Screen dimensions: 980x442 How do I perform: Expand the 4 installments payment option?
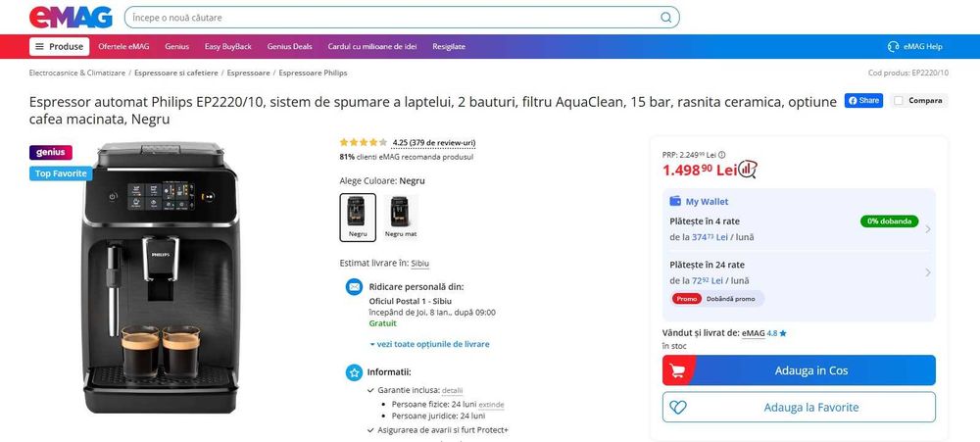[927, 229]
